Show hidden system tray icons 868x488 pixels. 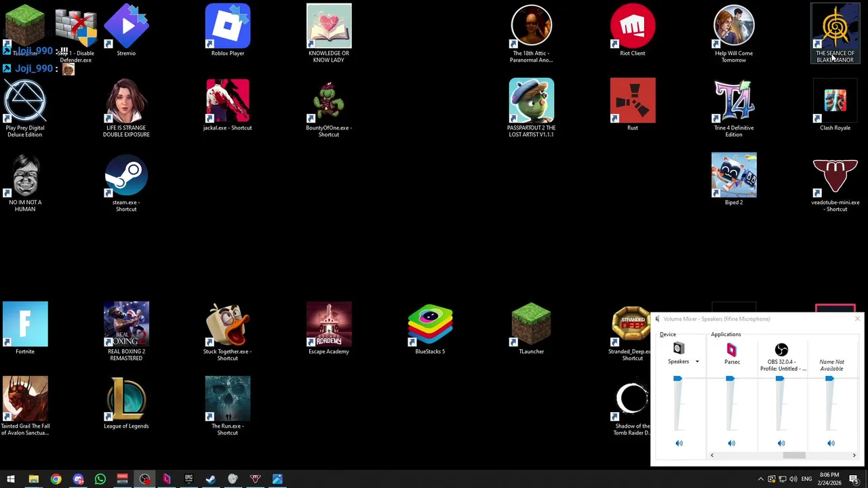[x=761, y=479]
